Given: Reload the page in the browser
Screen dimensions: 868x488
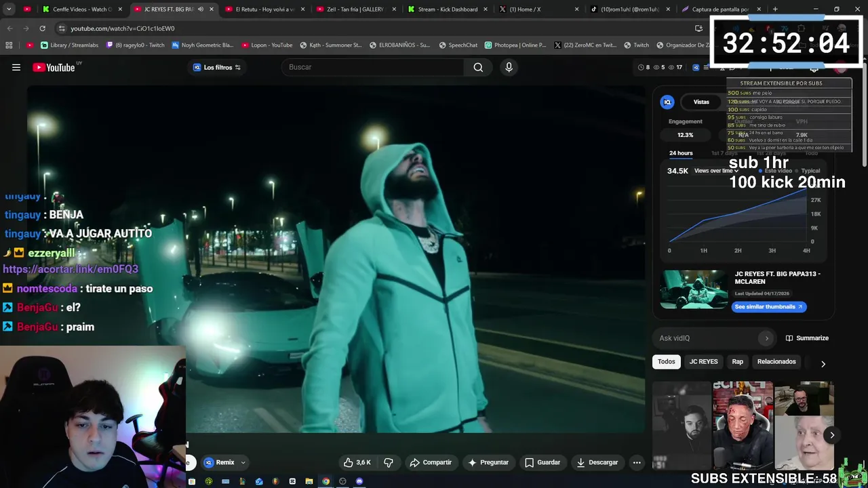Looking at the screenshot, I should click(x=42, y=28).
